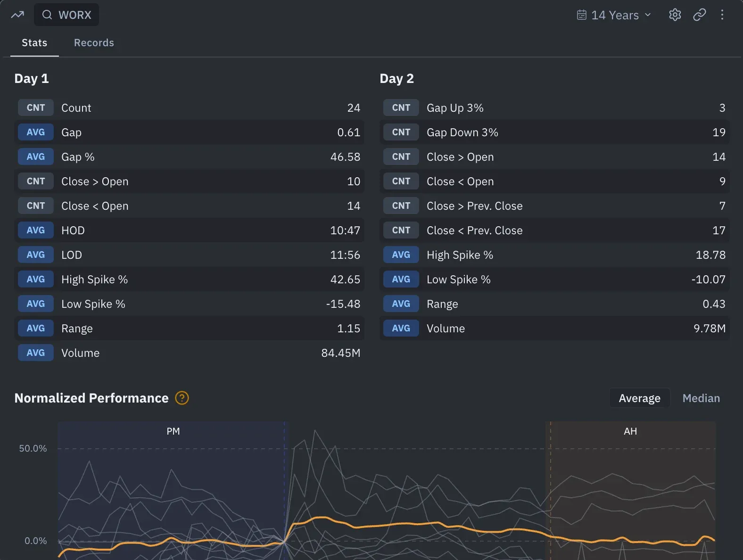Click the Gap Up 3% row label
This screenshot has height=560, width=743.
[x=455, y=108]
